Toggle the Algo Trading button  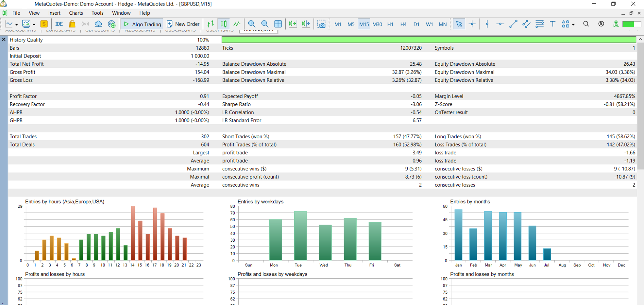point(142,24)
